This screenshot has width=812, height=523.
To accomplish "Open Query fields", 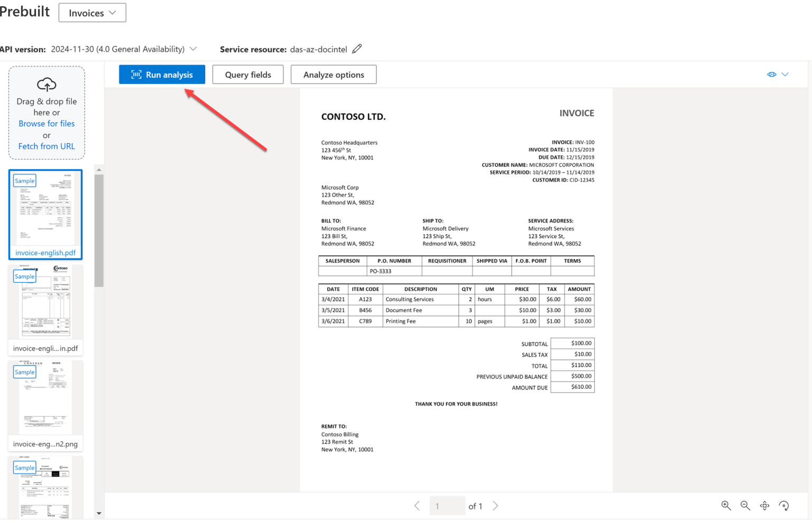I will click(247, 74).
